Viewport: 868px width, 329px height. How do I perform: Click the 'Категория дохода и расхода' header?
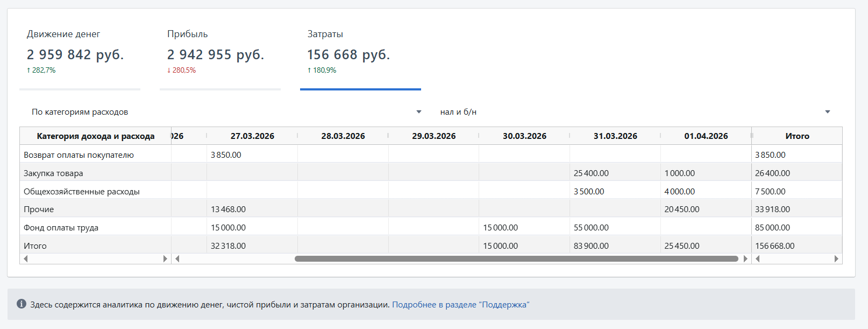[x=96, y=136]
